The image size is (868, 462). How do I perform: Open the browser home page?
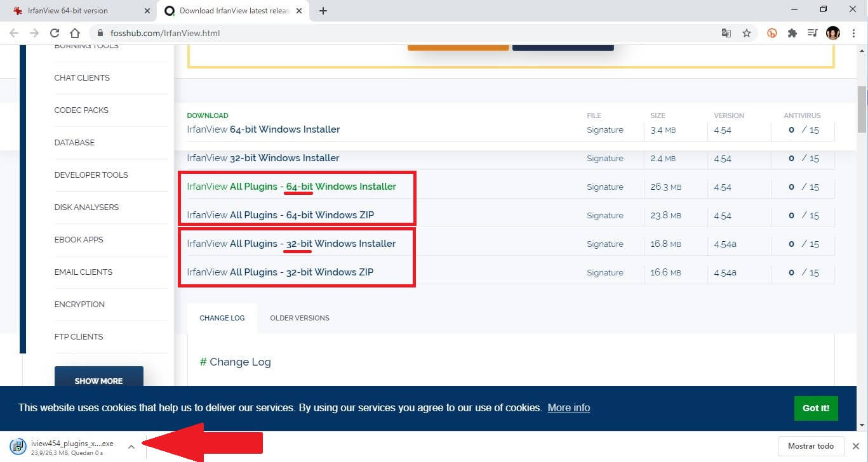pos(74,33)
